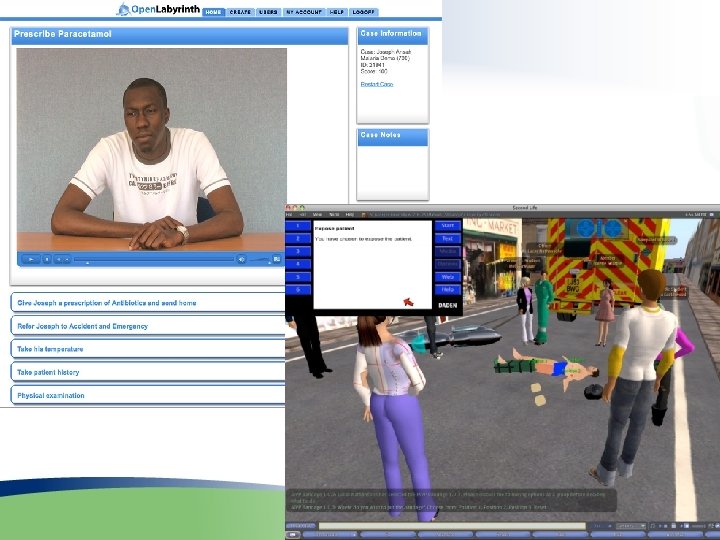The height and width of the screenshot is (540, 720).
Task: Open the chat range dropdown in Second Life
Action: pyautogui.click(x=630, y=526)
